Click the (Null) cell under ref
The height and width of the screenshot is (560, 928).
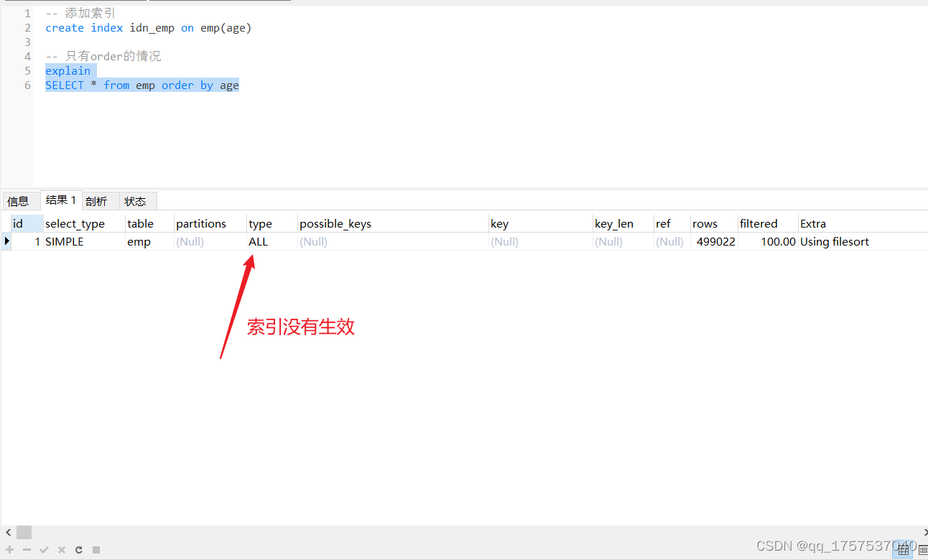(x=672, y=242)
